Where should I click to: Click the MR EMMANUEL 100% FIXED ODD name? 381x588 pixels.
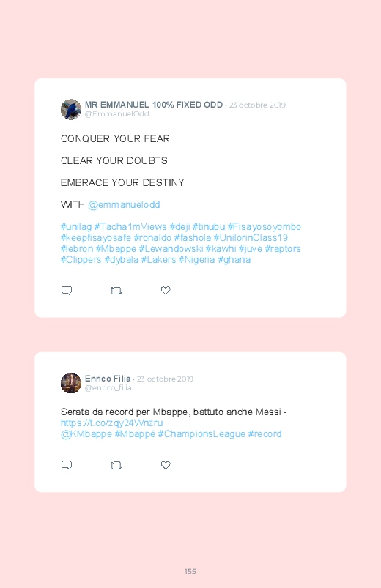pos(154,105)
